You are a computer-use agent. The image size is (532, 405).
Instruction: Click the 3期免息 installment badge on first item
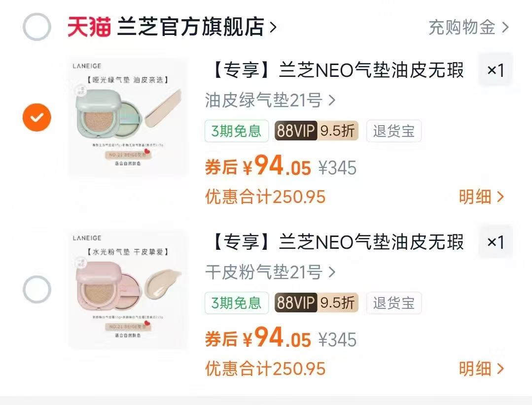[x=236, y=131]
